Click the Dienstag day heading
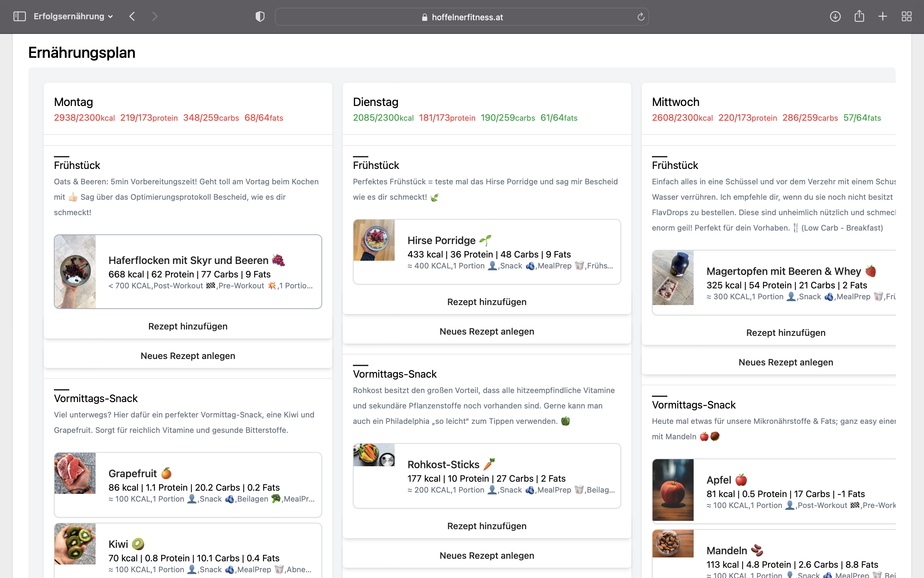The width and height of the screenshot is (924, 578). point(375,102)
